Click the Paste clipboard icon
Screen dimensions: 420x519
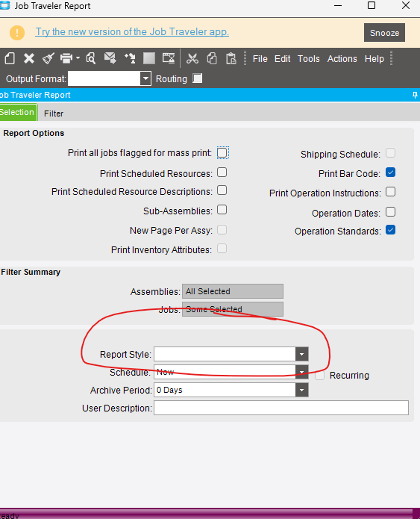(x=231, y=58)
